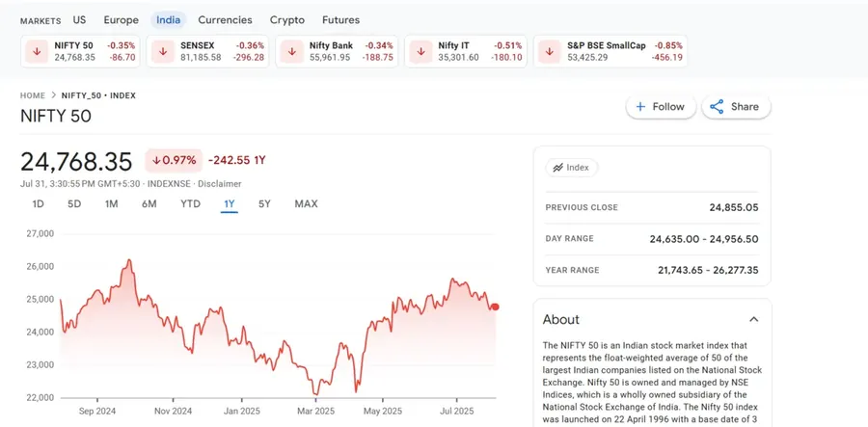The width and height of the screenshot is (868, 427).
Task: Open the Nifty IT market card
Action: pos(466,51)
